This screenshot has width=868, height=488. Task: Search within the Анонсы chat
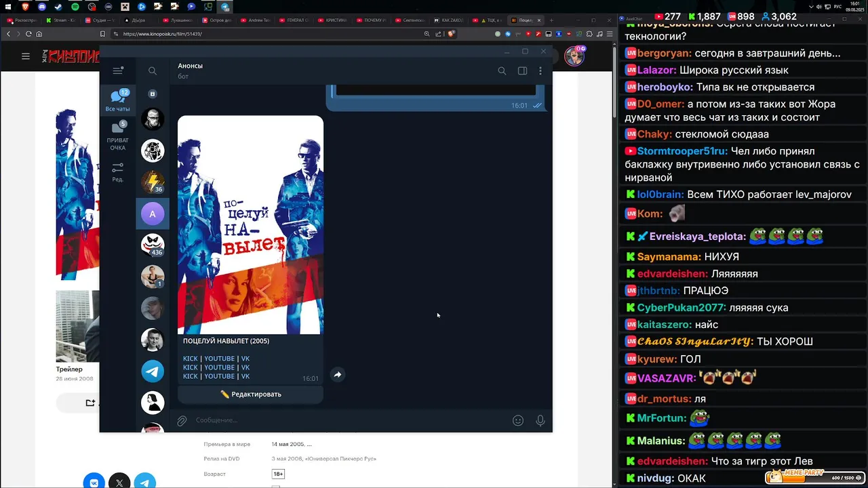click(502, 70)
